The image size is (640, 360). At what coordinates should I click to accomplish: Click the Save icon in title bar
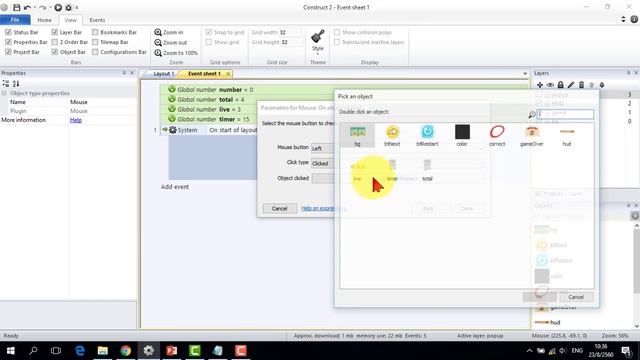point(17,7)
